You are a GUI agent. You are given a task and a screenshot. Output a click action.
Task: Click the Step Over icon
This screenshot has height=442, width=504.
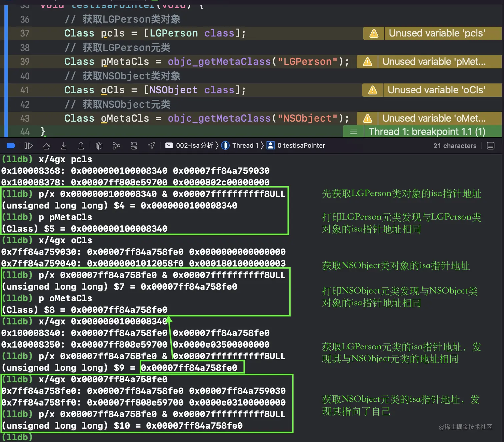[x=46, y=146]
